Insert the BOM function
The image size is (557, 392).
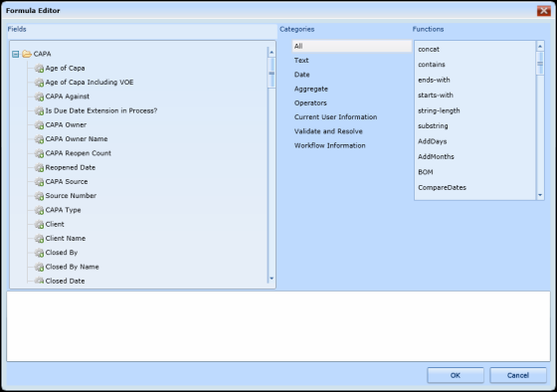pyautogui.click(x=426, y=172)
